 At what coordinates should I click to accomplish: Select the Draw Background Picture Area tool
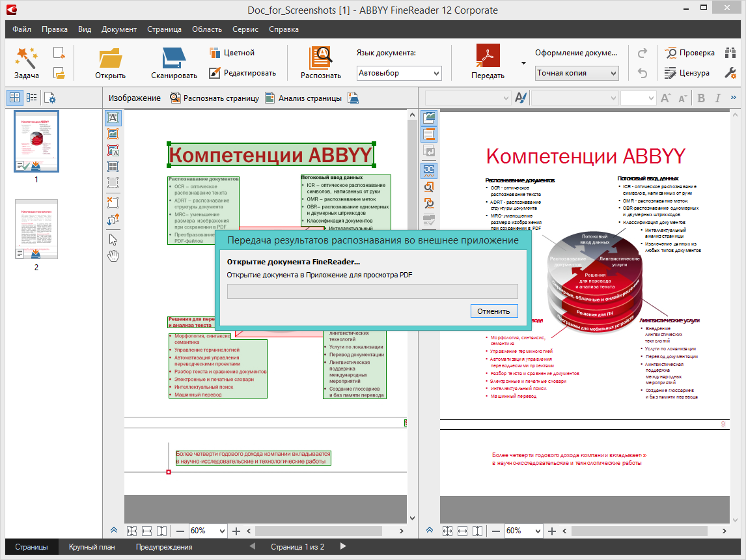113,150
